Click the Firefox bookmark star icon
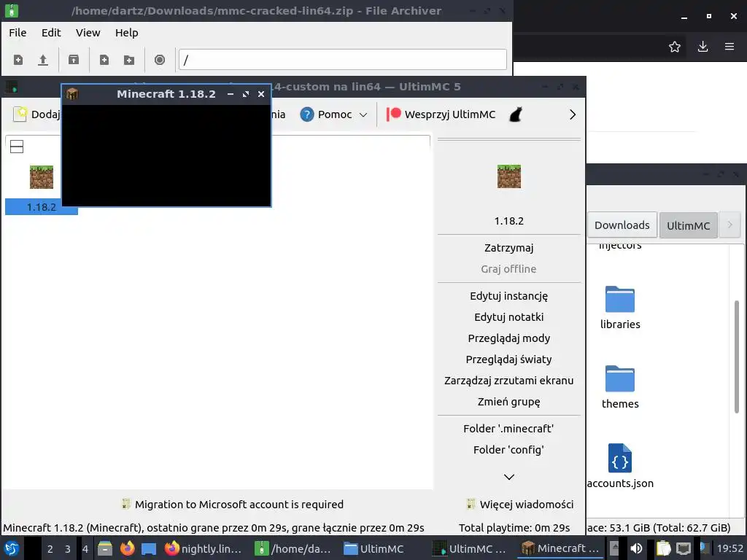 [674, 47]
